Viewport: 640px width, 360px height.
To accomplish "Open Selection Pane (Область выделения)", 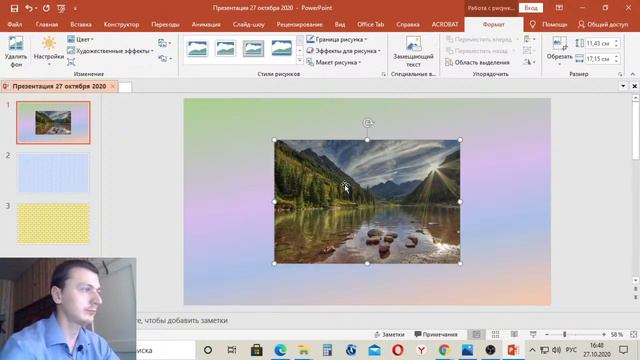I will tap(478, 62).
